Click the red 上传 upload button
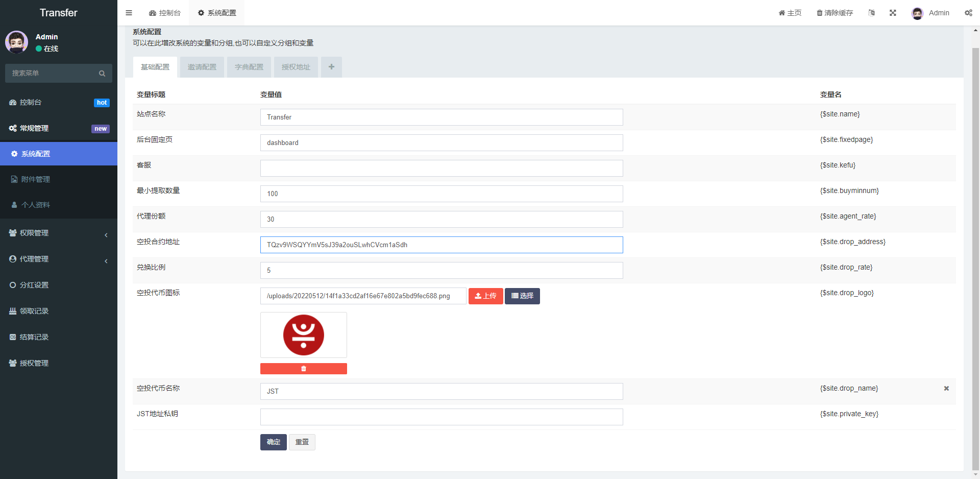The image size is (980, 479). click(x=486, y=296)
